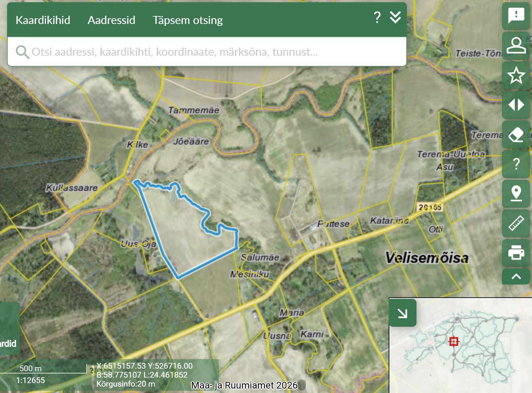The image size is (532, 393).
Task: Switch to the Aadressid tab
Action: (x=111, y=20)
